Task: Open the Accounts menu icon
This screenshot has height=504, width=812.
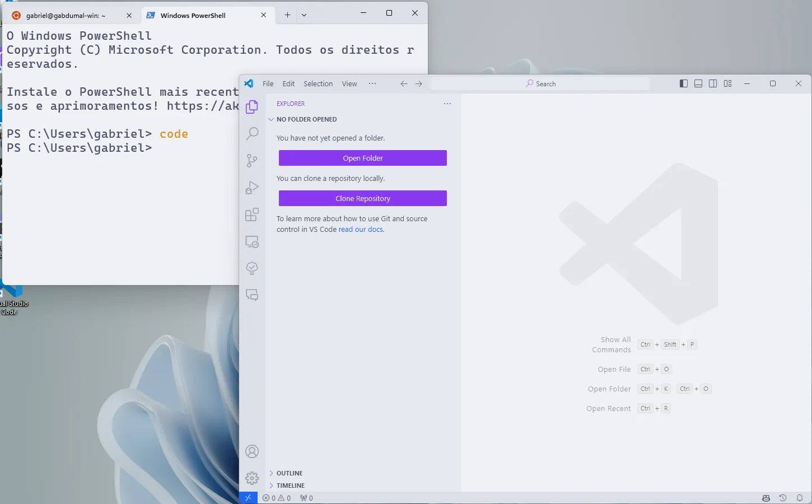Action: 252,451
